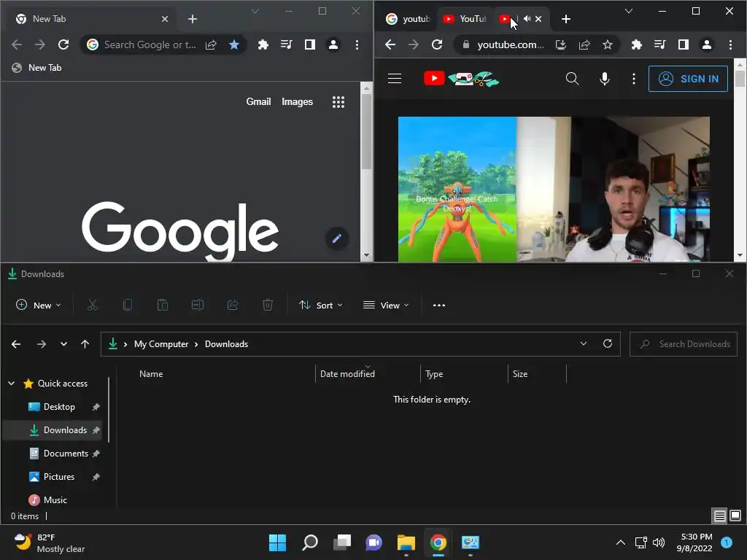
Task: Open Images link on Google page
Action: click(297, 101)
